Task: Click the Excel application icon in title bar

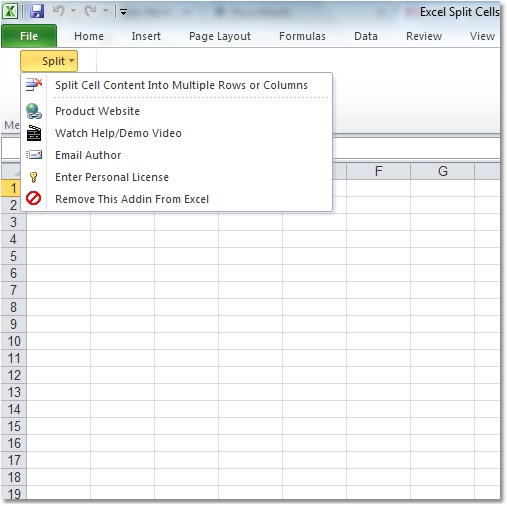Action: coord(10,11)
